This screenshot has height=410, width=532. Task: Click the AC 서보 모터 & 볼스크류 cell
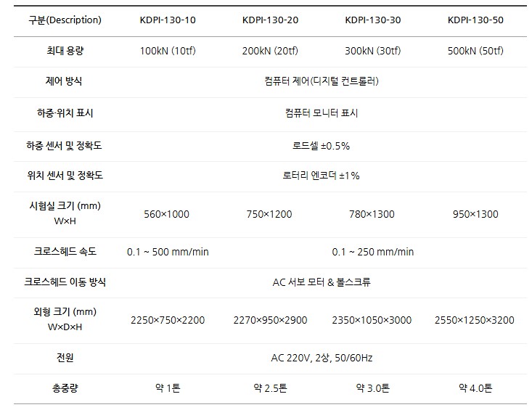(x=322, y=282)
